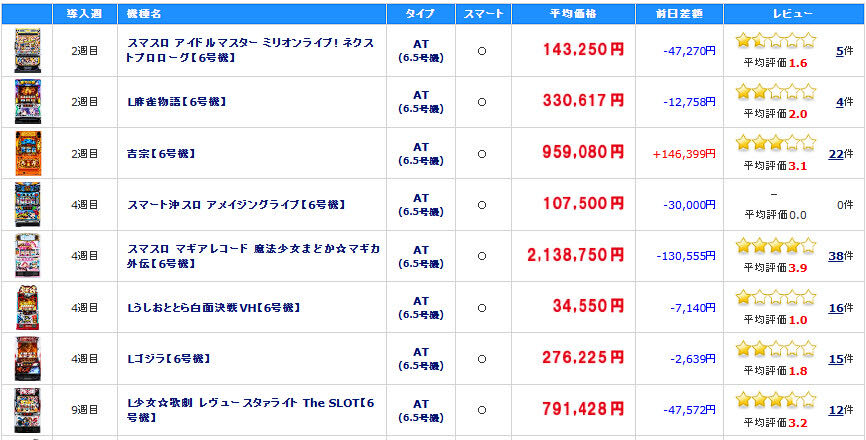
Task: Click the star rating for 吉宗
Action: point(775,143)
